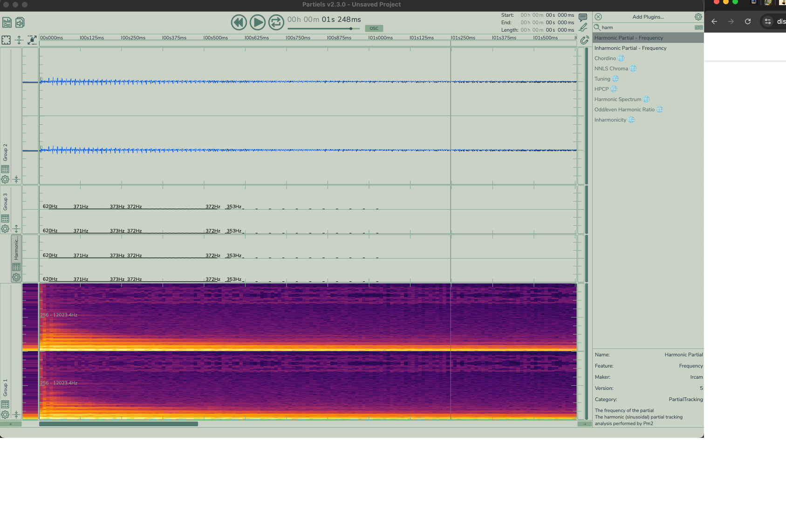
Task: Rewind playback to the start
Action: pos(239,22)
